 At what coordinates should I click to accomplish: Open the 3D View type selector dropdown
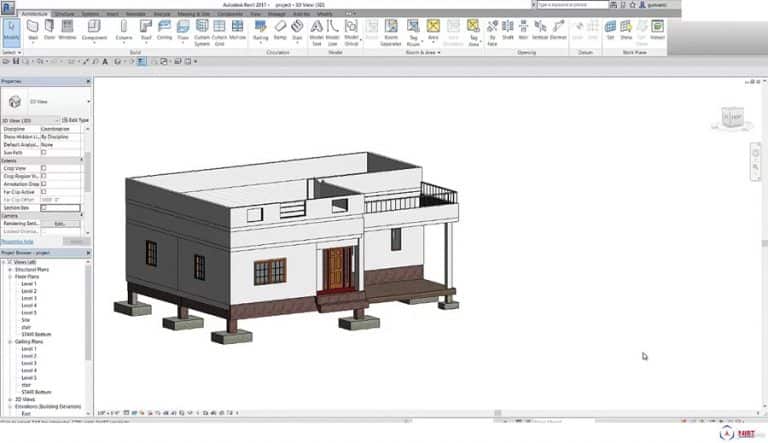pyautogui.click(x=88, y=101)
